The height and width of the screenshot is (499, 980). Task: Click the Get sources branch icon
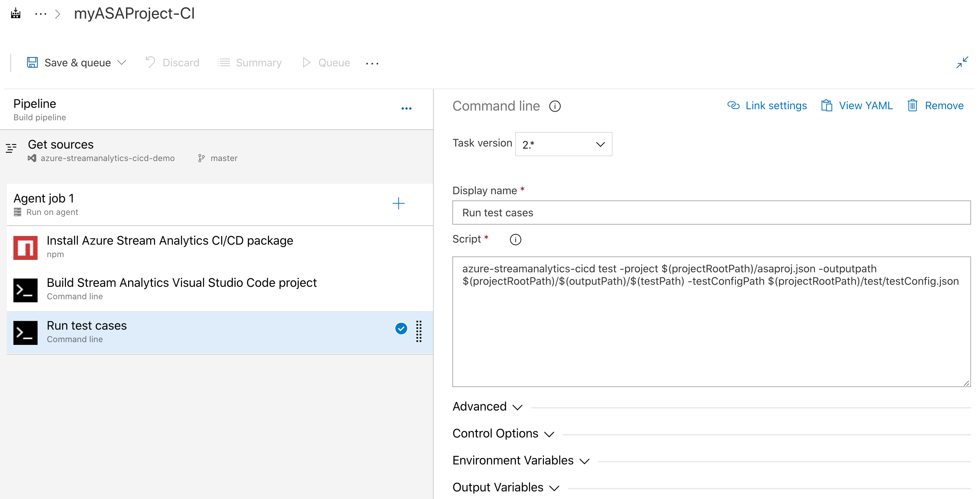(201, 158)
